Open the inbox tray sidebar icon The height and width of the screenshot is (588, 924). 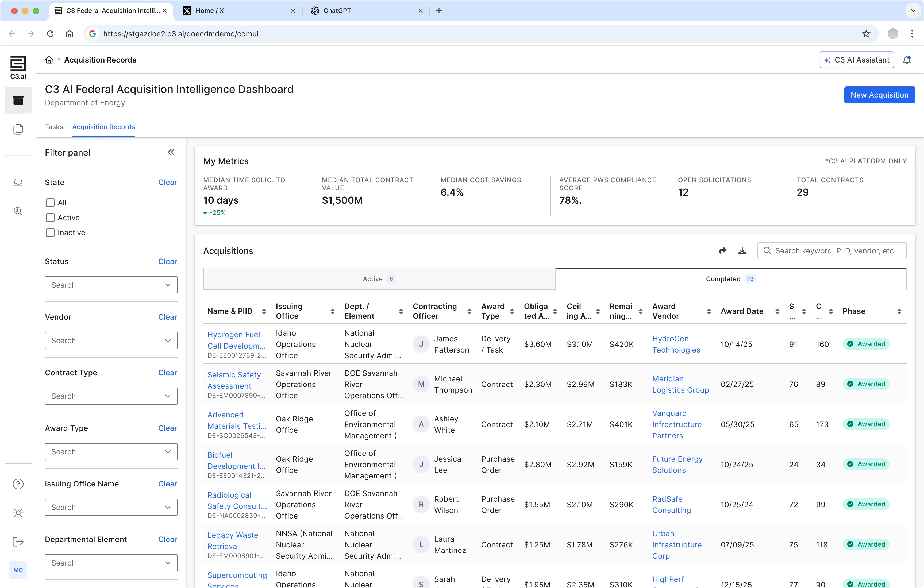(x=18, y=183)
